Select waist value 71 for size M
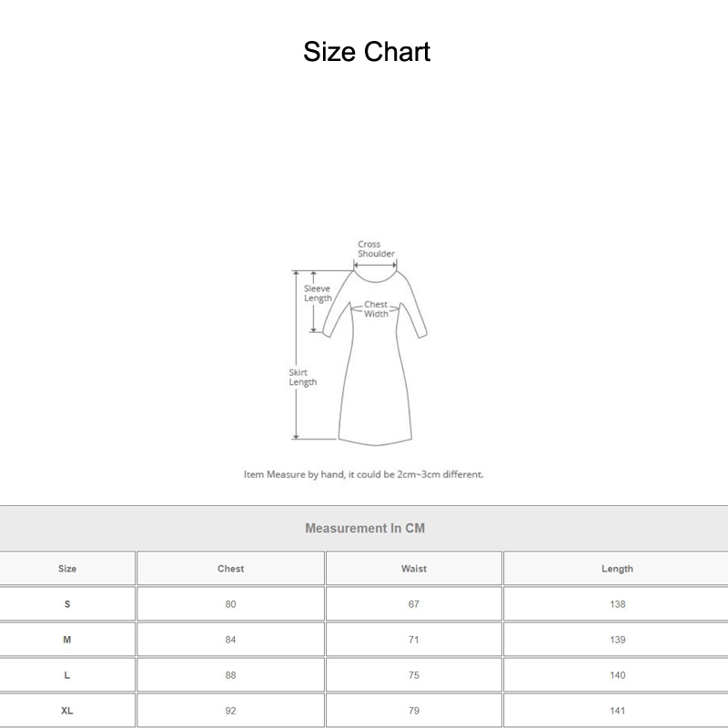The width and height of the screenshot is (728, 728). [x=414, y=640]
